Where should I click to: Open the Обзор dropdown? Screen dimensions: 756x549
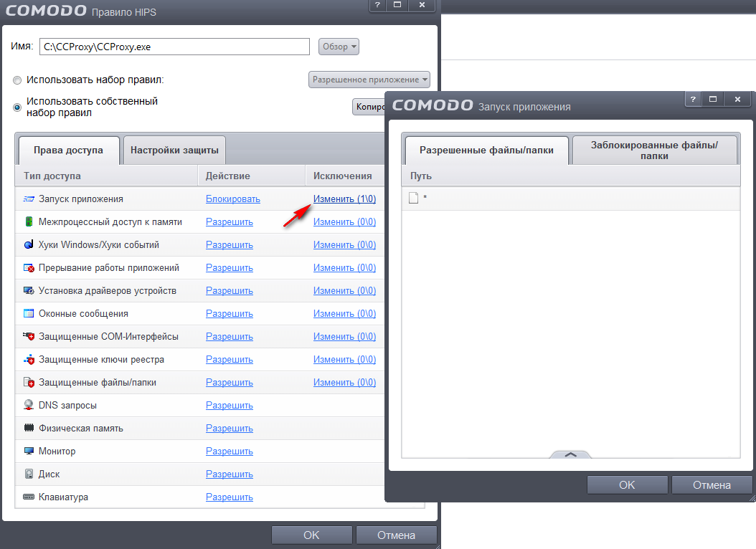pos(339,47)
